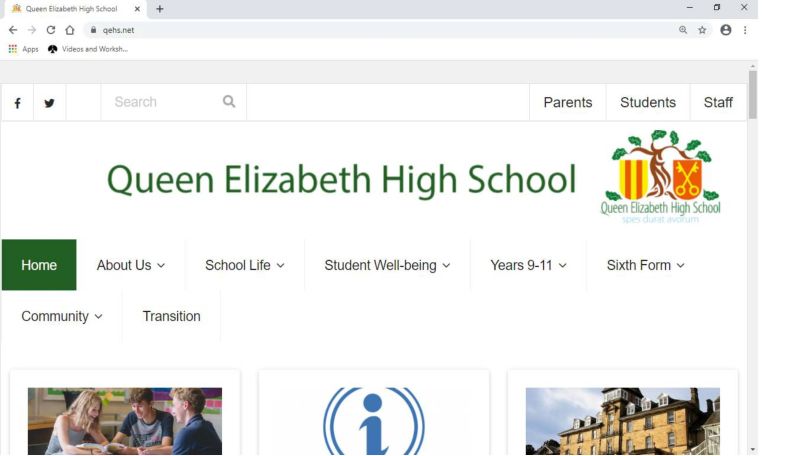Select the Queen Elizabeth High School browser tab
The image size is (800, 456).
pyautogui.click(x=74, y=9)
